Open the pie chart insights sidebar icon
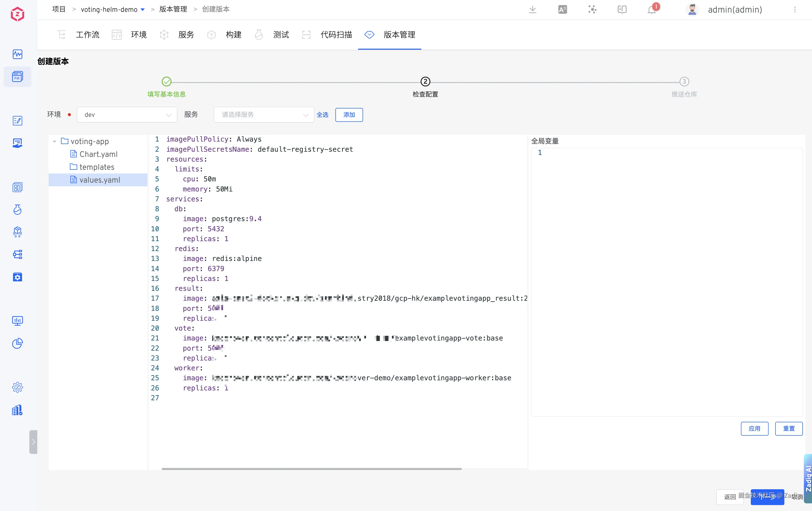 tap(17, 343)
